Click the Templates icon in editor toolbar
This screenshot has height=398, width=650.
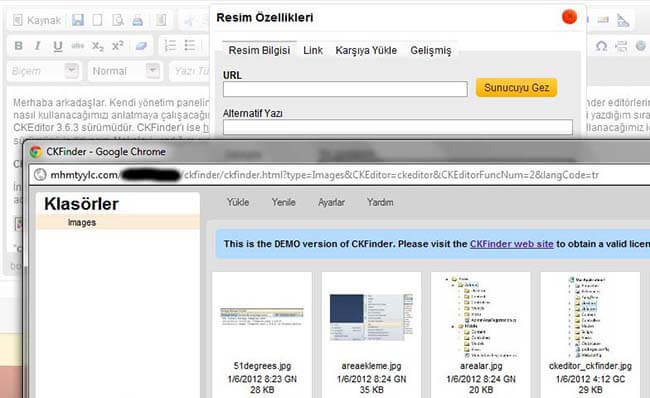161,20
